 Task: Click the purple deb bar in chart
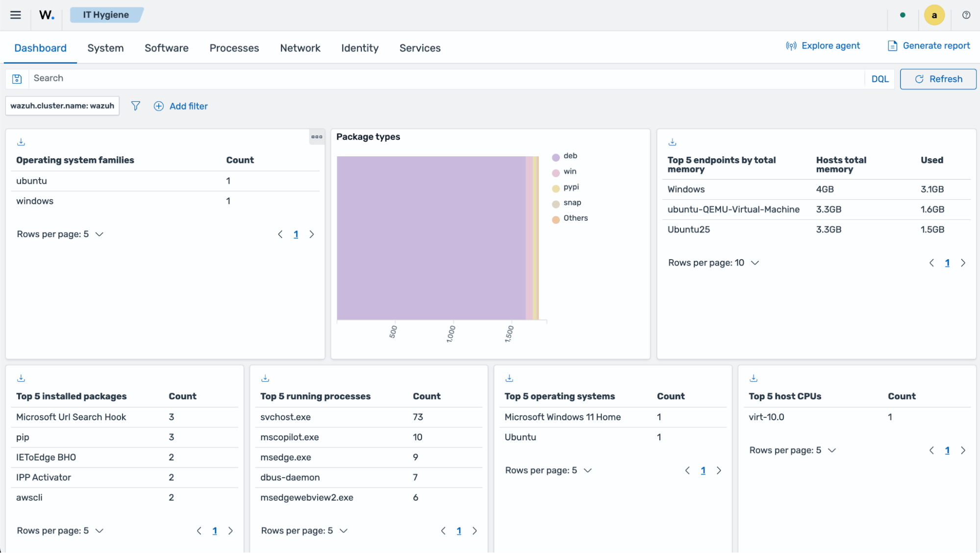point(431,238)
